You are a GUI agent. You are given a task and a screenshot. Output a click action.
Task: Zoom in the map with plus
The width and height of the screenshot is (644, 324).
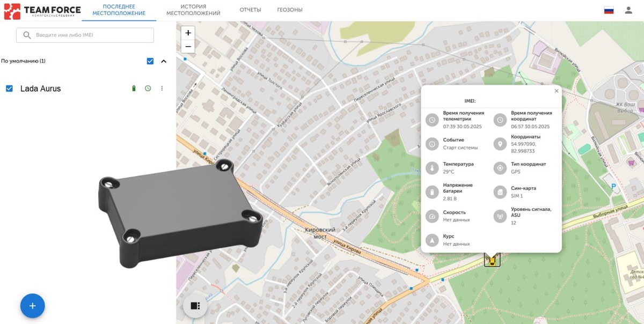[188, 33]
